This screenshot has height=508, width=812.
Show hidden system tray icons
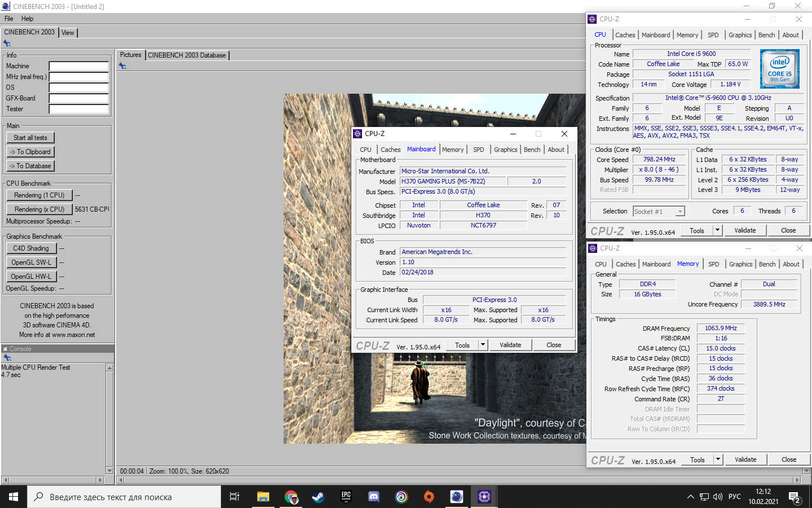(690, 497)
